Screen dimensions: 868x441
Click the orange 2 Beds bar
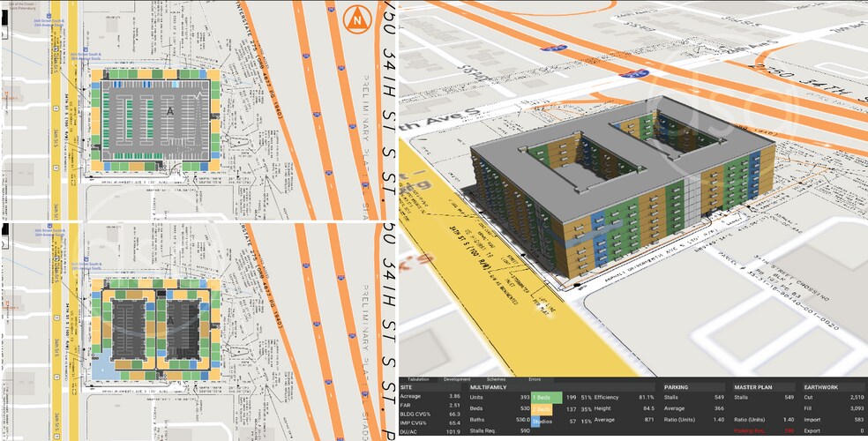tap(542, 409)
